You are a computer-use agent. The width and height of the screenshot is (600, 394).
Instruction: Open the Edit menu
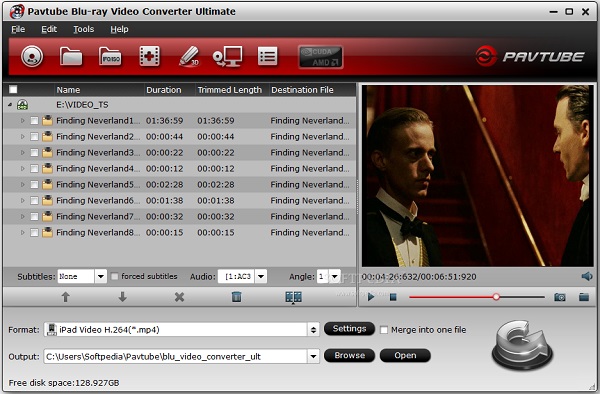tap(49, 29)
